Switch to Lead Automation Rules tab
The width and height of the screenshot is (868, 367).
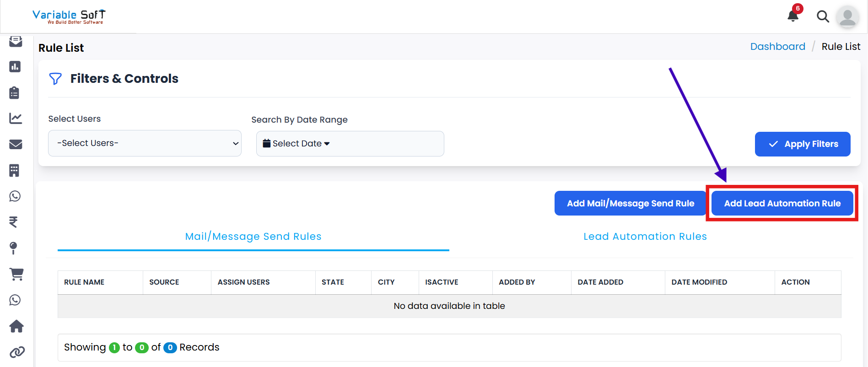645,237
